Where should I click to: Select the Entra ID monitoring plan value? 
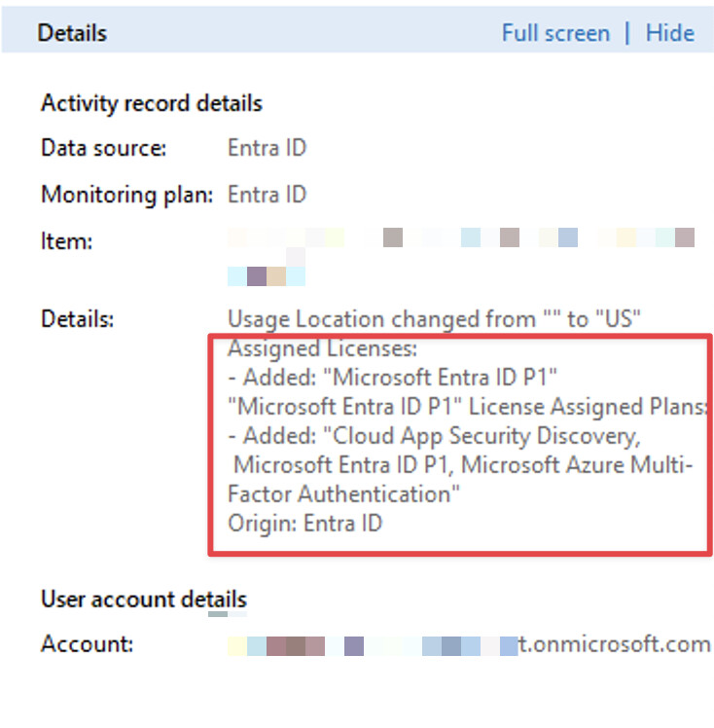pyautogui.click(x=267, y=195)
